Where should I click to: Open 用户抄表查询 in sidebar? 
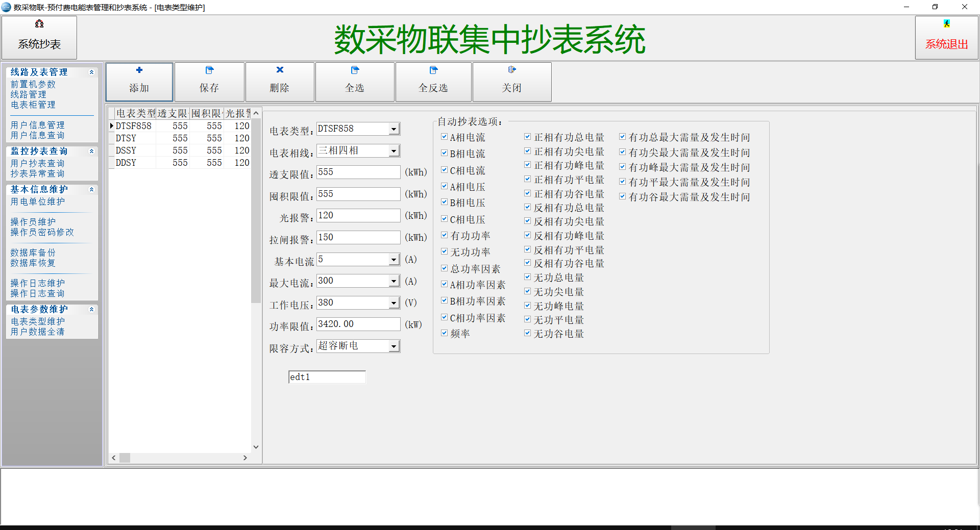tap(38, 163)
